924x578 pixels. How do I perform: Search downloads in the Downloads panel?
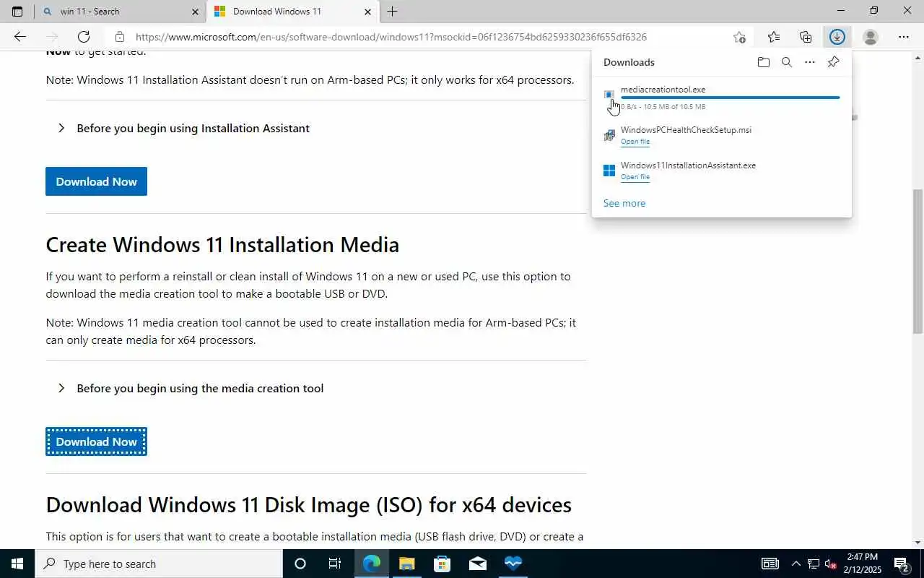(x=787, y=62)
